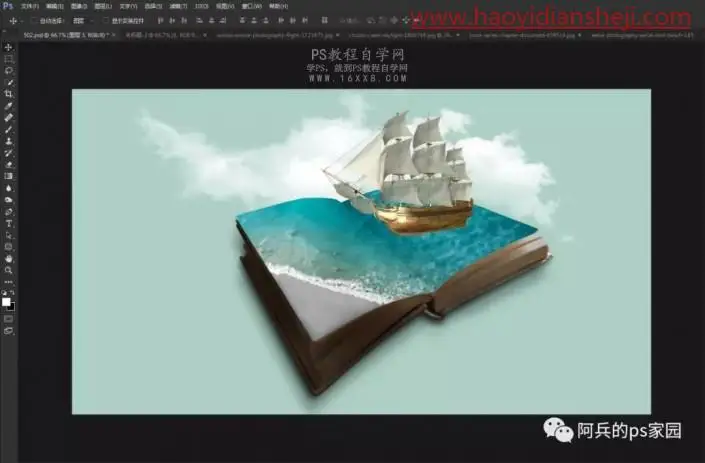Select the History Brush tool
Image resolution: width=705 pixels, height=463 pixels.
pyautogui.click(x=9, y=153)
